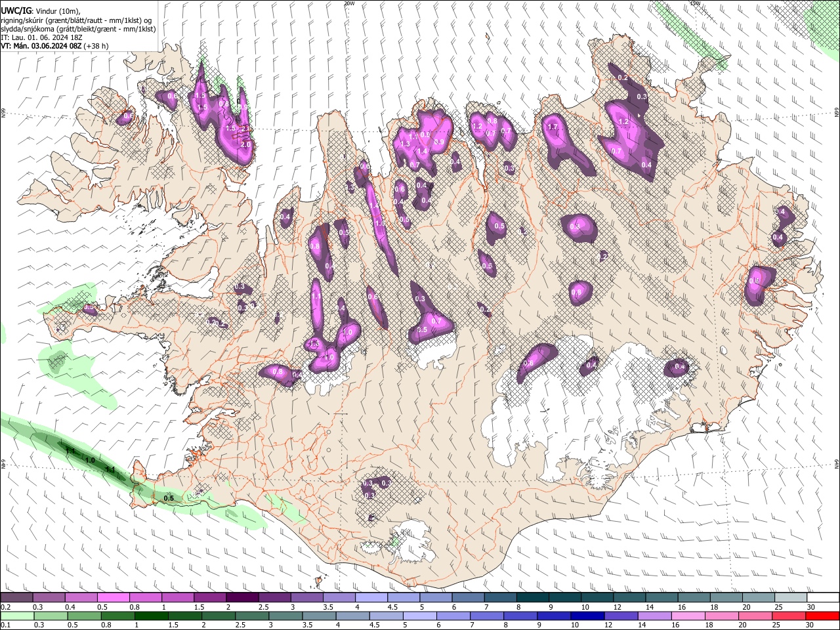This screenshot has height=630, width=840.
Task: Click the 'rigning/skúrir' legend description line
Action: coord(76,20)
